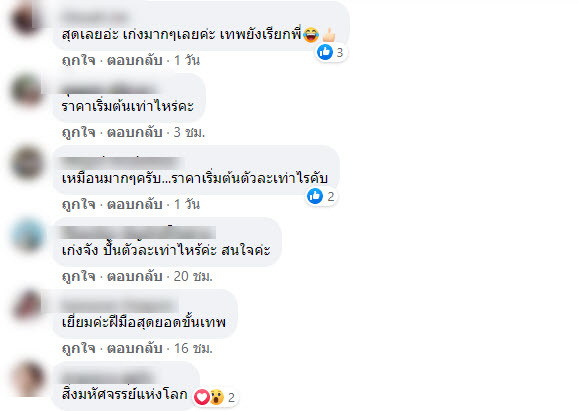Click the 16 ชม. timestamp

(193, 348)
